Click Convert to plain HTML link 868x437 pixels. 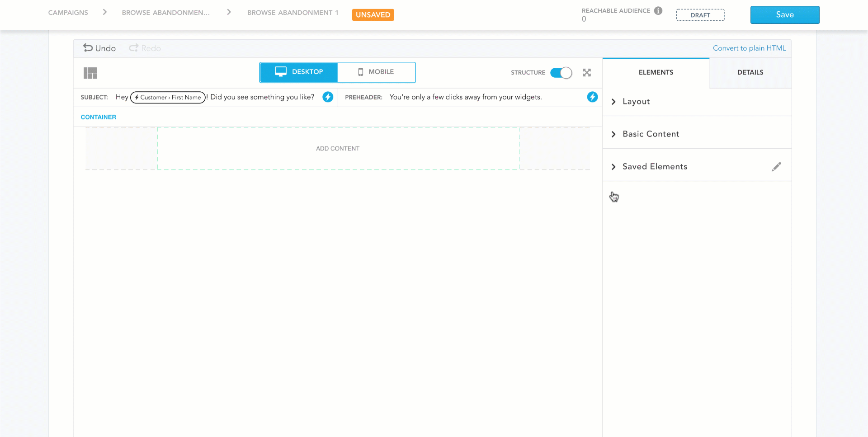(749, 48)
